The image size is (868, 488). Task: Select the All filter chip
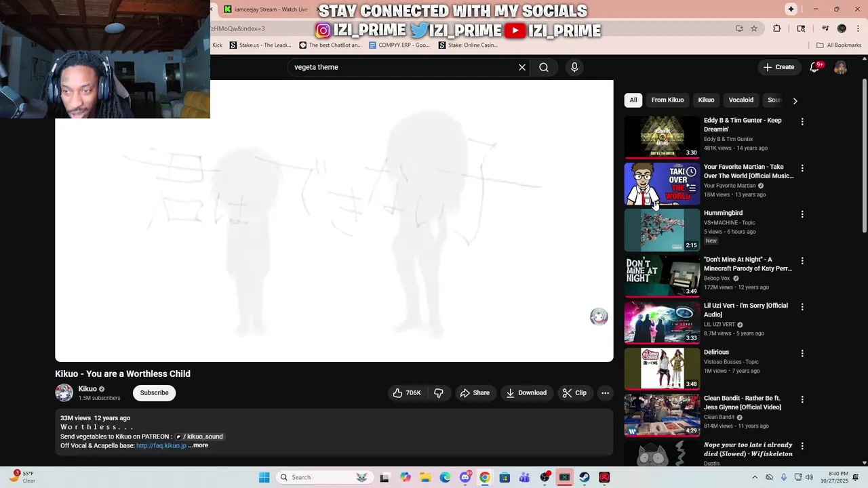(x=633, y=100)
